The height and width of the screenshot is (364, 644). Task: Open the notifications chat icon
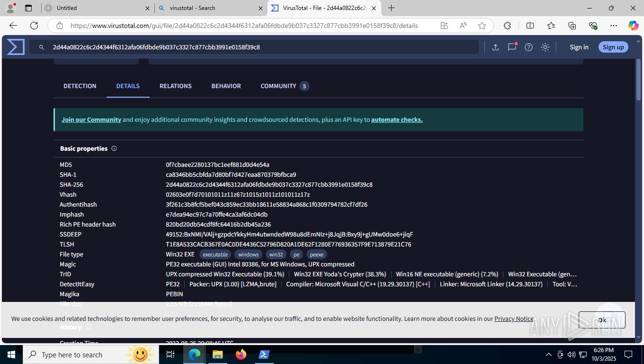click(x=512, y=47)
